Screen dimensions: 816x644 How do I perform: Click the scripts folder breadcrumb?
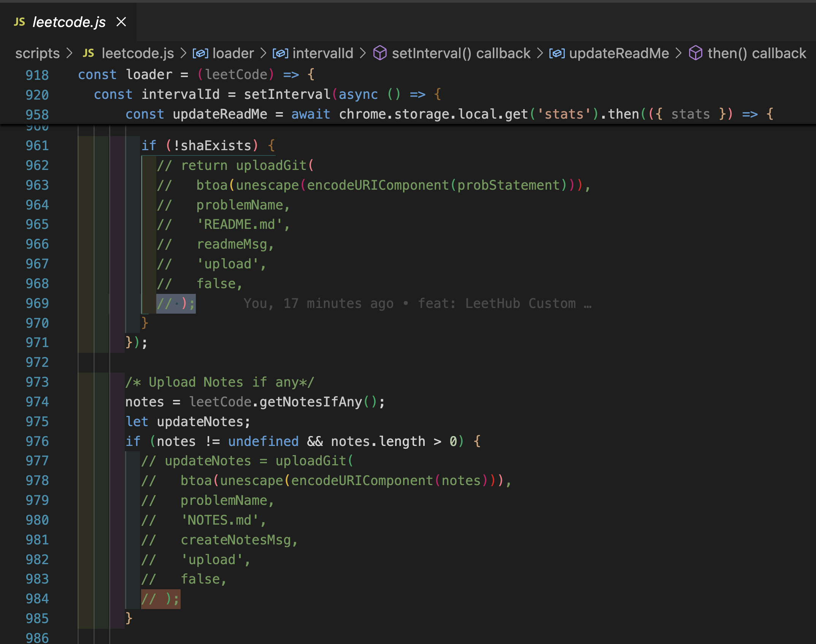(37, 53)
